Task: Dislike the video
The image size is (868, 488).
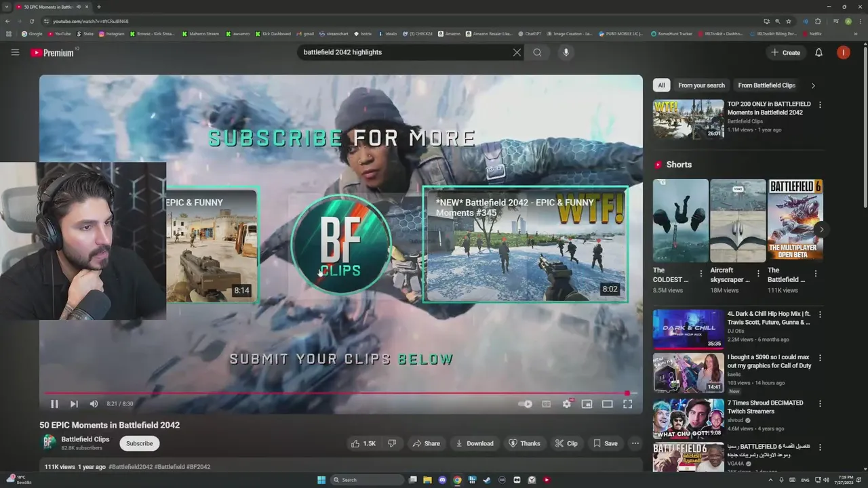Action: [391, 443]
